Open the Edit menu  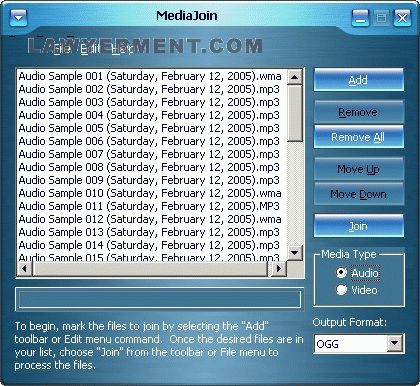[x=90, y=49]
